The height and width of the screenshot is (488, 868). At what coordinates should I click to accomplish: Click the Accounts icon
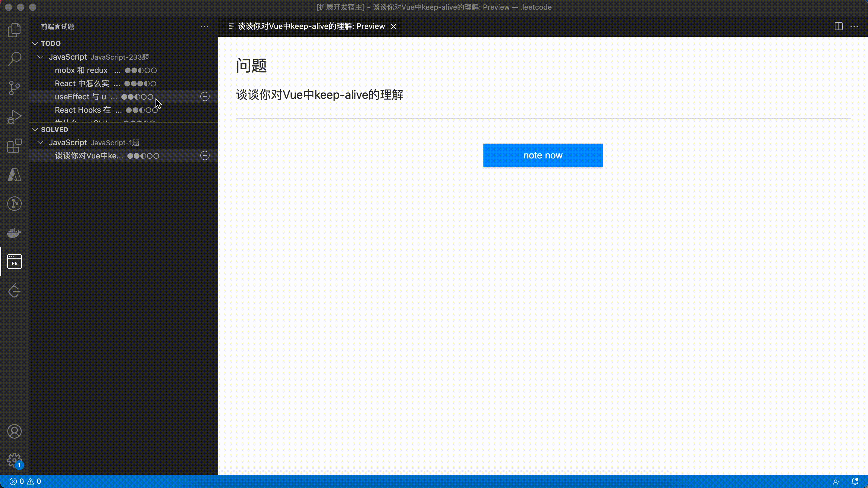14,431
